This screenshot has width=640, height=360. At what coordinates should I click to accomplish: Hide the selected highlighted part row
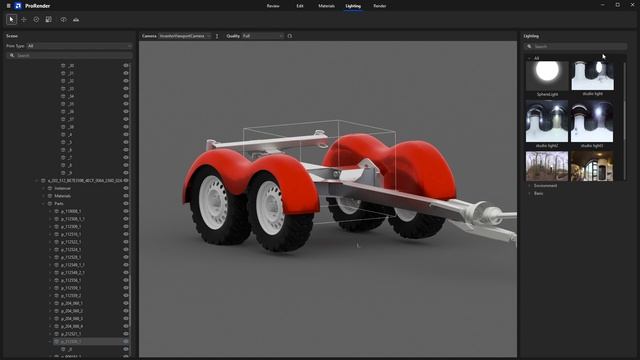coord(126,341)
